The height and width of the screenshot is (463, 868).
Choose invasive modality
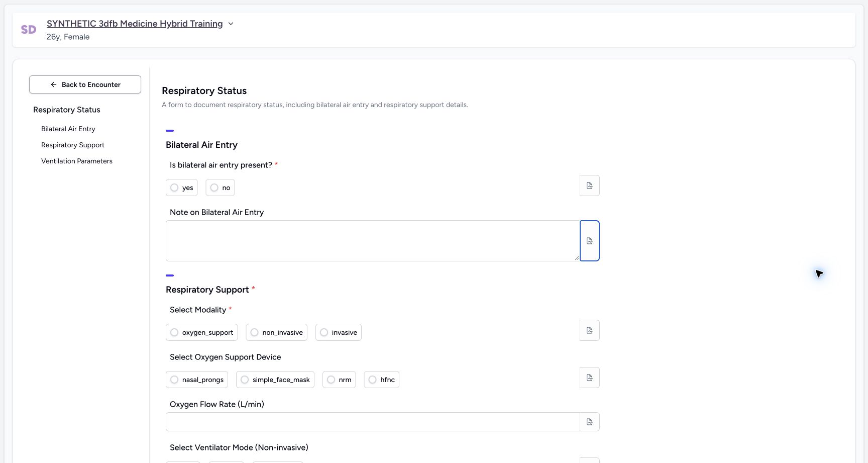click(339, 332)
